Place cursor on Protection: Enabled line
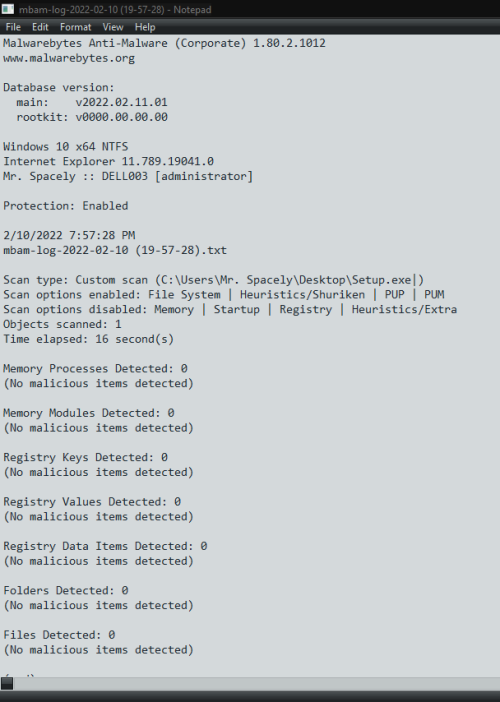This screenshot has height=702, width=500. click(x=66, y=206)
